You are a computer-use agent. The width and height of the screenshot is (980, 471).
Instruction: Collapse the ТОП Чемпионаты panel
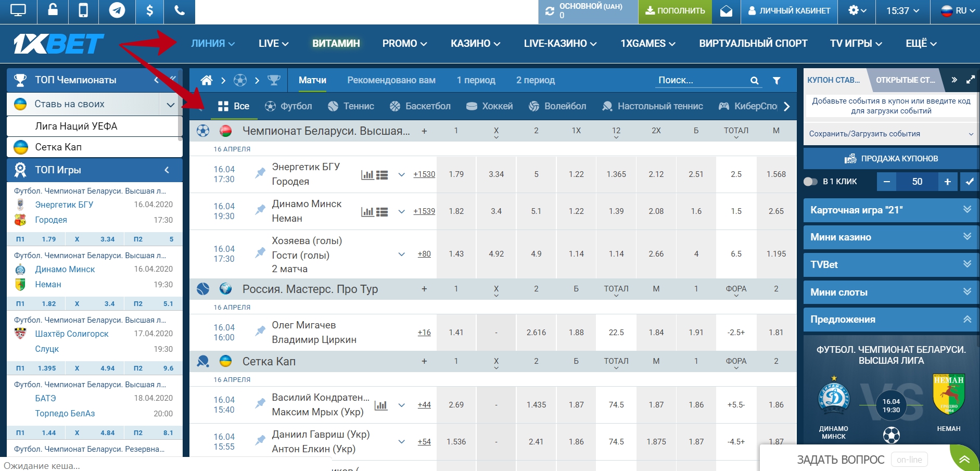156,80
